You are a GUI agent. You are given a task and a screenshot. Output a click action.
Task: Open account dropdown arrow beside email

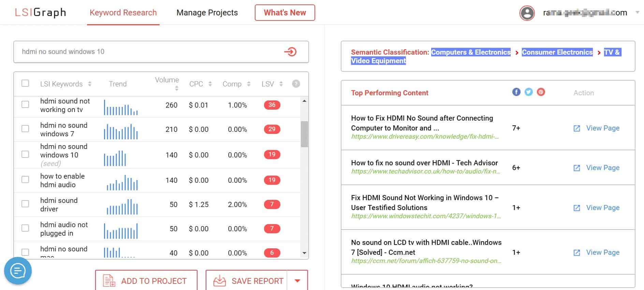[637, 12]
